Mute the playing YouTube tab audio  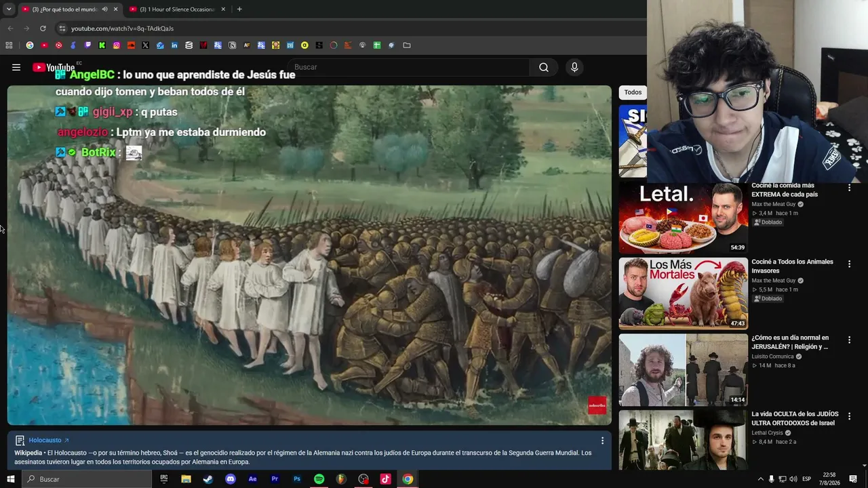click(104, 9)
